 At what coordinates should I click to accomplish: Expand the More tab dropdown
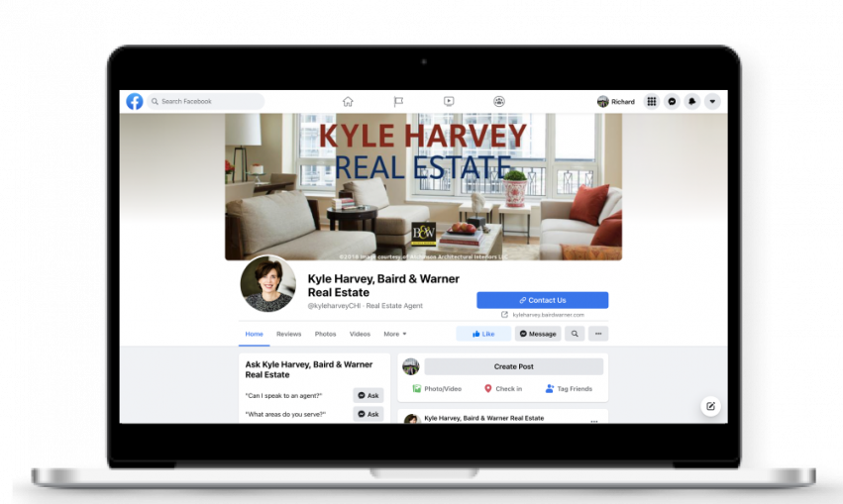click(395, 334)
